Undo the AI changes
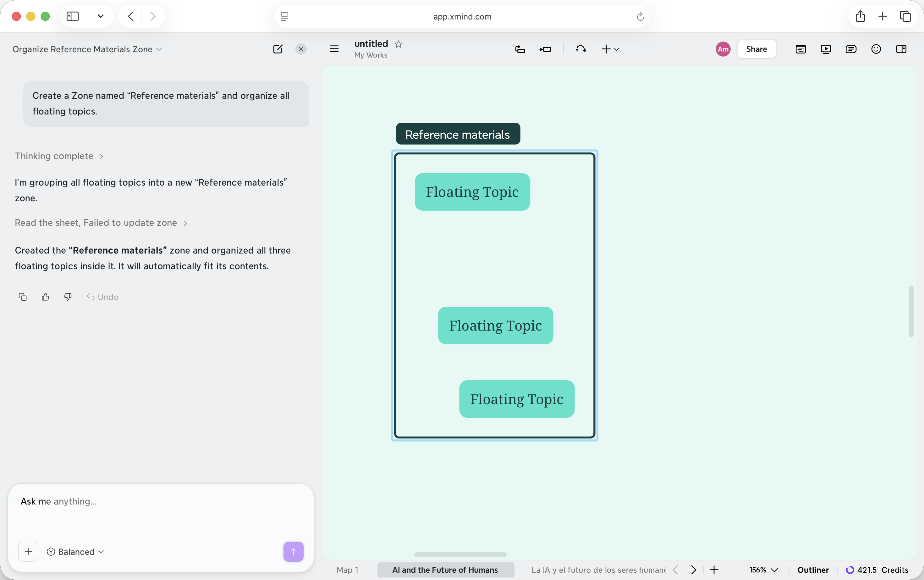Screen dimensions: 924x580 (x=102, y=297)
